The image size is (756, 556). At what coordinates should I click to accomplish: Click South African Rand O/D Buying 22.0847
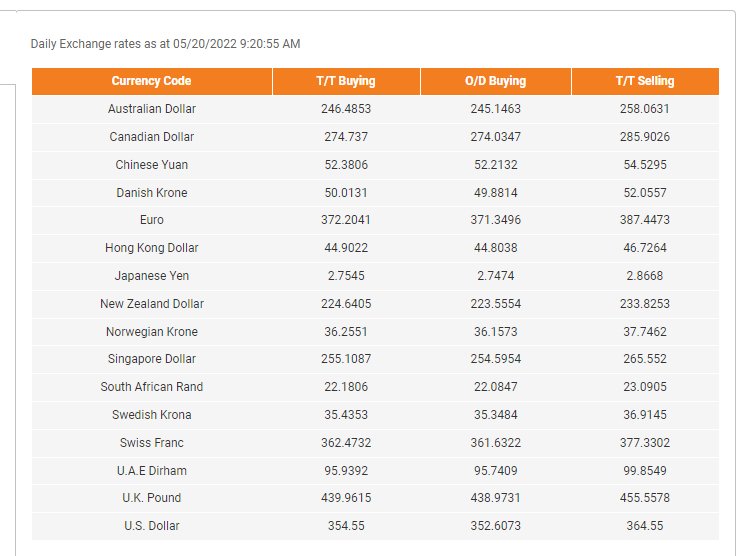pyautogui.click(x=496, y=387)
